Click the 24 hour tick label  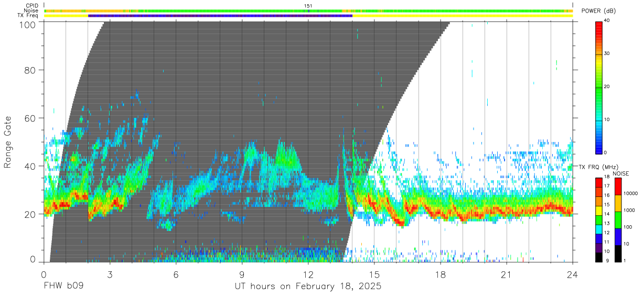click(573, 274)
